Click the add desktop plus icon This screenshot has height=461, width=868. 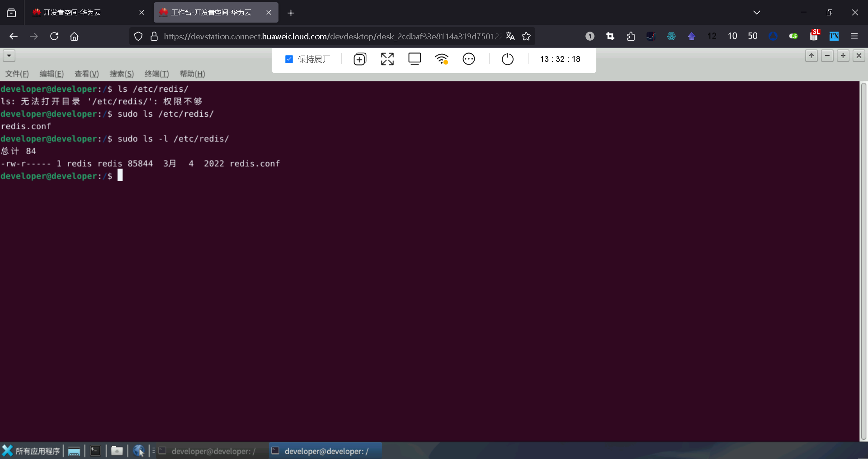pyautogui.click(x=360, y=59)
